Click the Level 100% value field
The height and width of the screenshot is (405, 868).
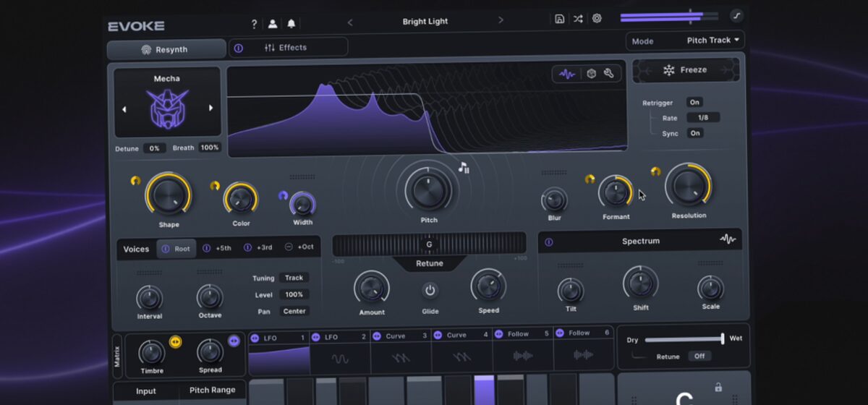coord(294,294)
